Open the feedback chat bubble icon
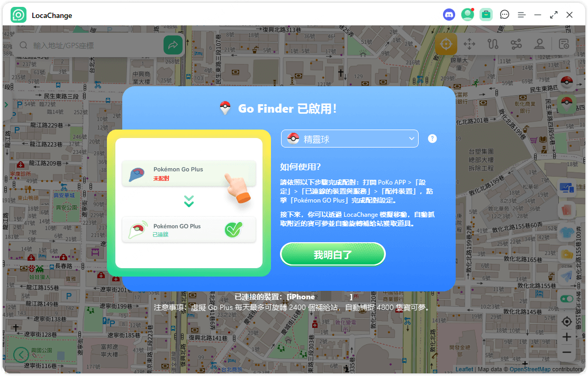The width and height of the screenshot is (588, 376). [504, 15]
